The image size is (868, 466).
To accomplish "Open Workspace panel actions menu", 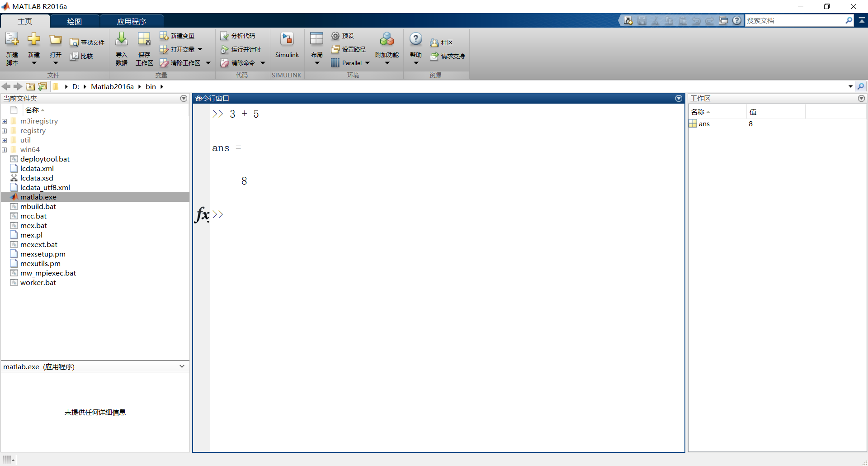I will click(861, 98).
